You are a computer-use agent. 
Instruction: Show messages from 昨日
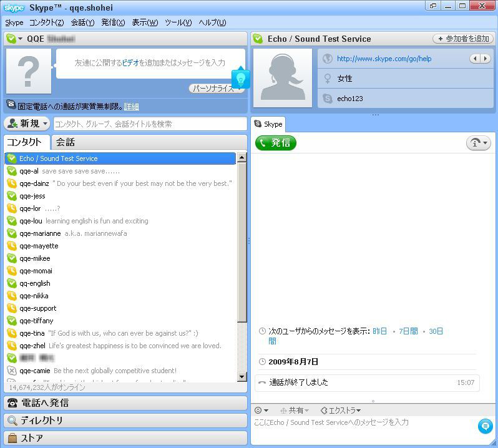[380, 331]
